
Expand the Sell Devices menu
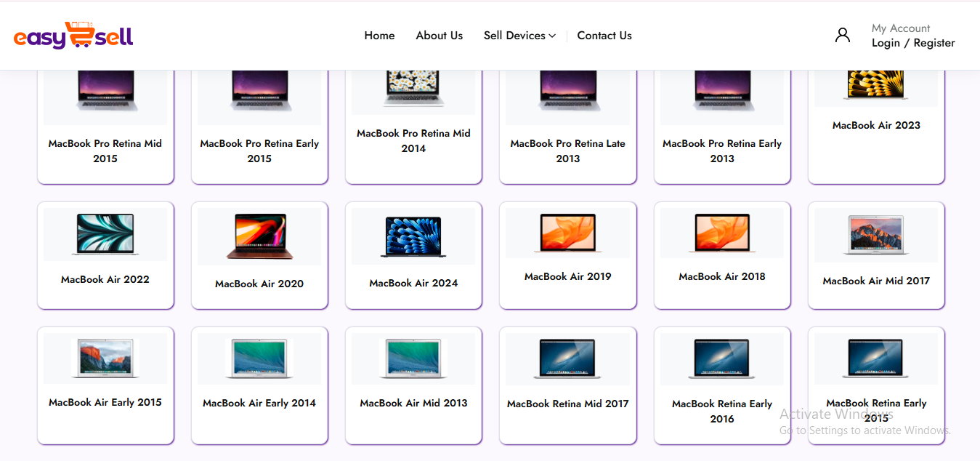point(519,36)
